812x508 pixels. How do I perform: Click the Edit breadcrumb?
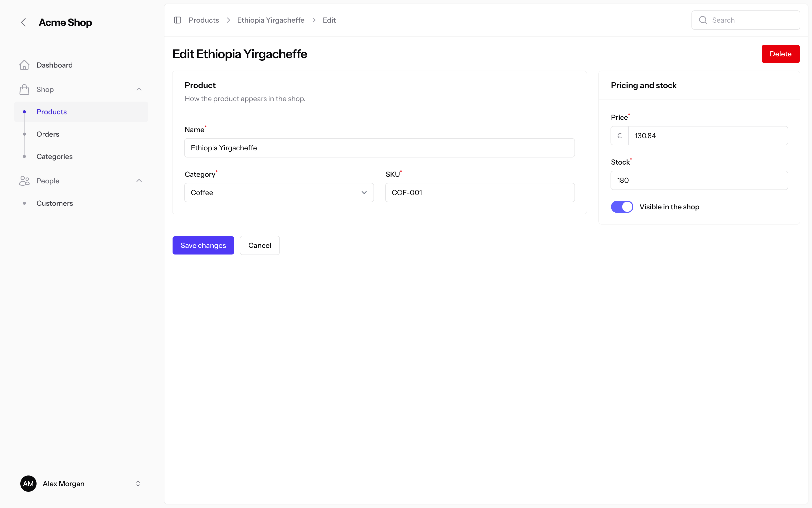coord(329,20)
